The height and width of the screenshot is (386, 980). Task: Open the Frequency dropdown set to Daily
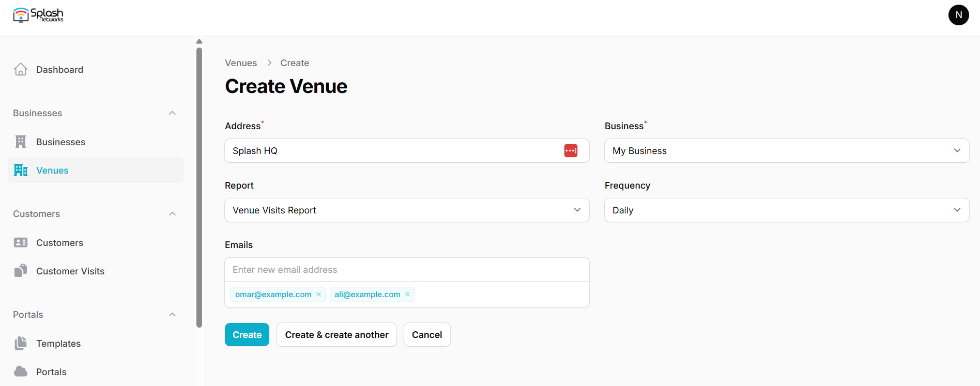[787, 210]
